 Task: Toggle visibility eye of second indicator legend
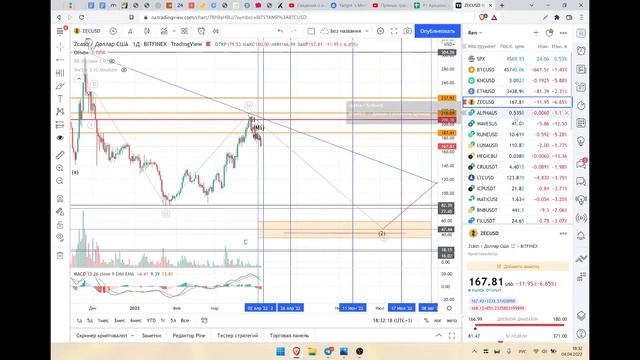coord(124,70)
